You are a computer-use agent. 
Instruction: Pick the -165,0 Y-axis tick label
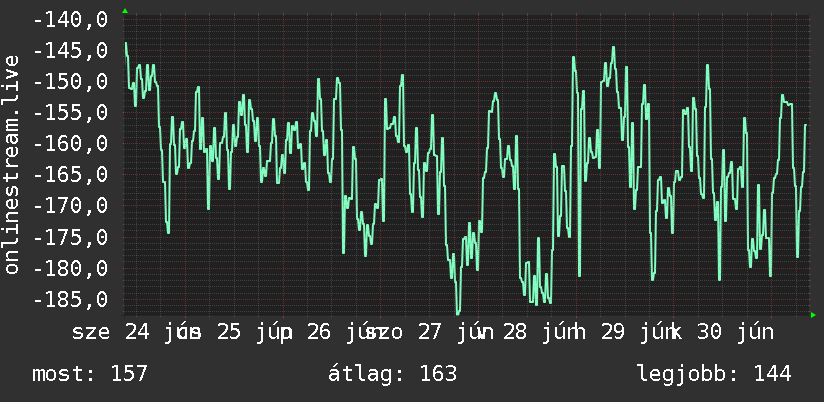[x=70, y=175]
